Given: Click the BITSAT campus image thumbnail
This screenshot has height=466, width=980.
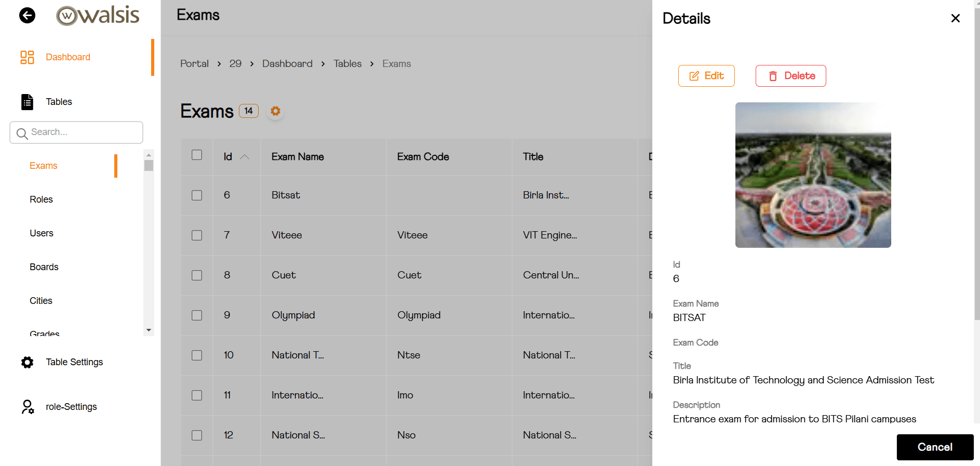Looking at the screenshot, I should tap(813, 175).
